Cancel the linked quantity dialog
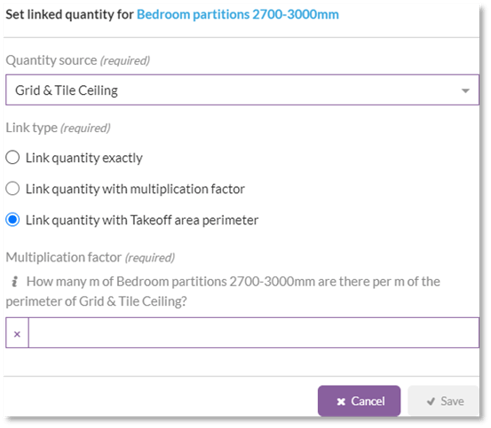This screenshot has width=491, height=428. pyautogui.click(x=359, y=401)
